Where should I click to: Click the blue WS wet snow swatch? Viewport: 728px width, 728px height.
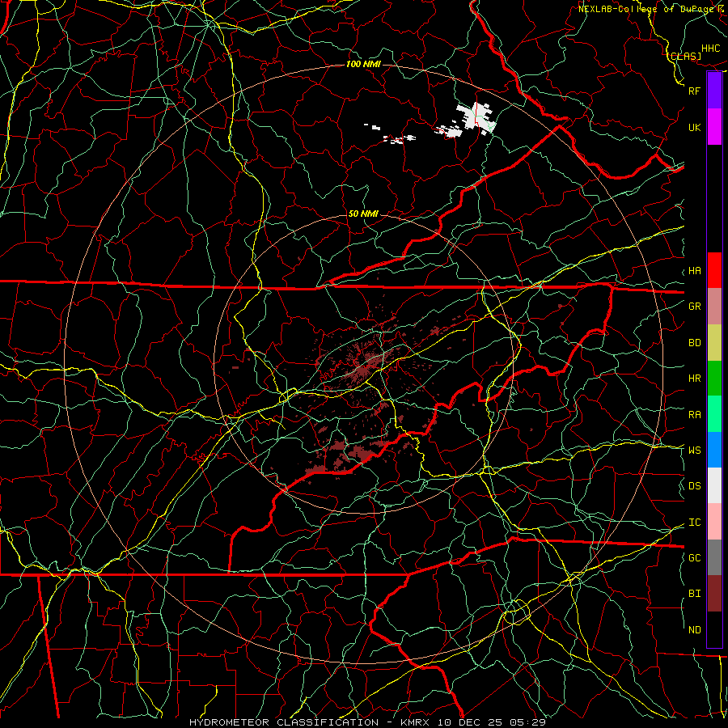coord(714,450)
